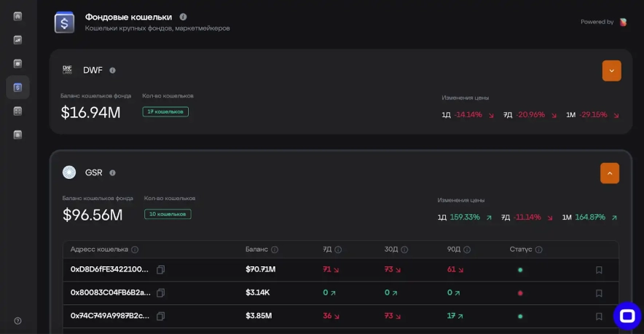
Task: Open the home icon in sidebar
Action: (17, 16)
